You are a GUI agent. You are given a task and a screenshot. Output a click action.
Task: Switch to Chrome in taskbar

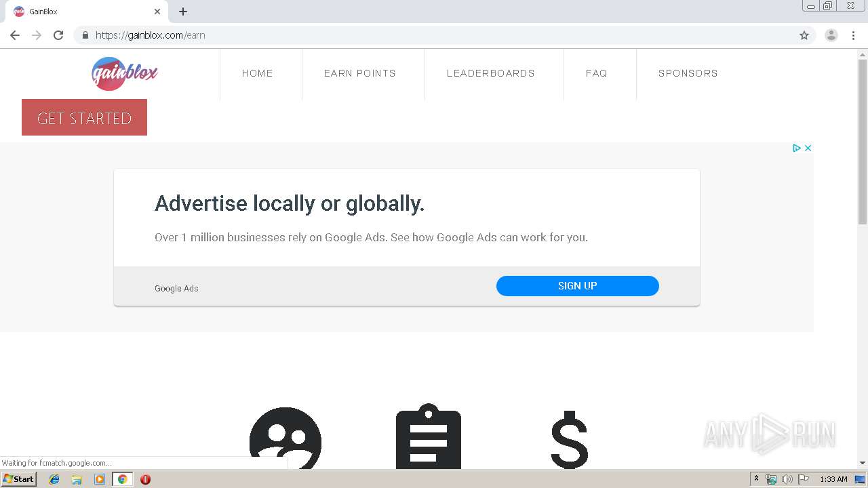click(x=123, y=479)
